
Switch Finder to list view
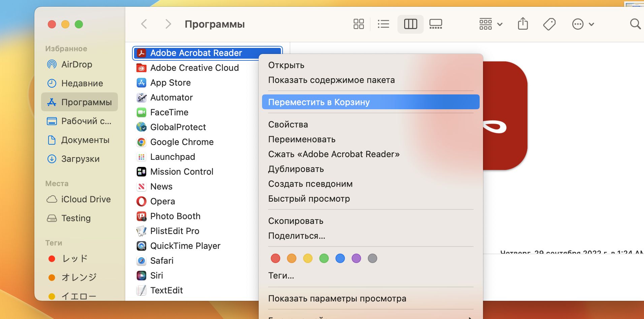[x=383, y=24]
